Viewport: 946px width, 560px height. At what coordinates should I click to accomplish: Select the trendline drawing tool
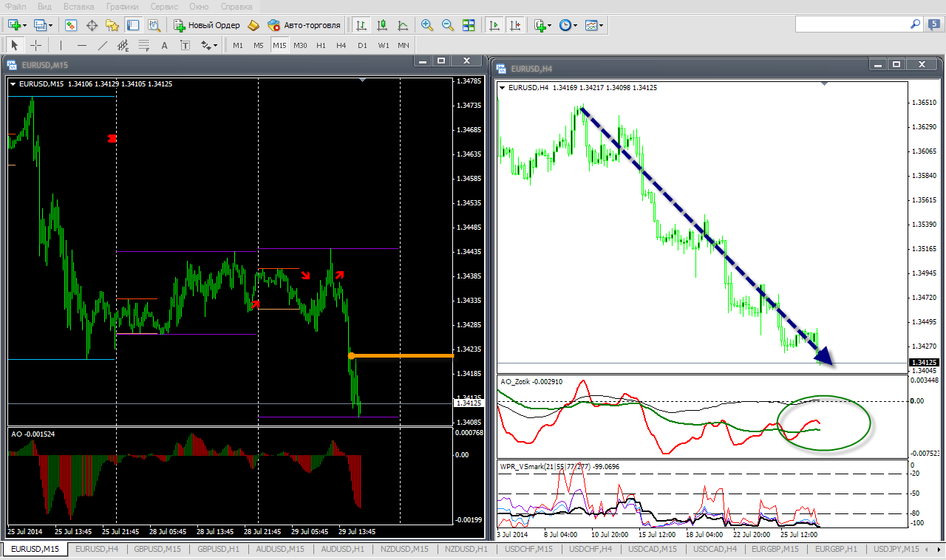pyautogui.click(x=103, y=45)
